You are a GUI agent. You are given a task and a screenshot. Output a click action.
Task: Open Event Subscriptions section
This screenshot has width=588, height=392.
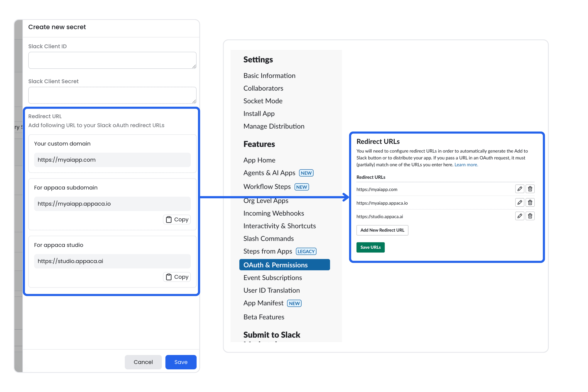pyautogui.click(x=272, y=277)
